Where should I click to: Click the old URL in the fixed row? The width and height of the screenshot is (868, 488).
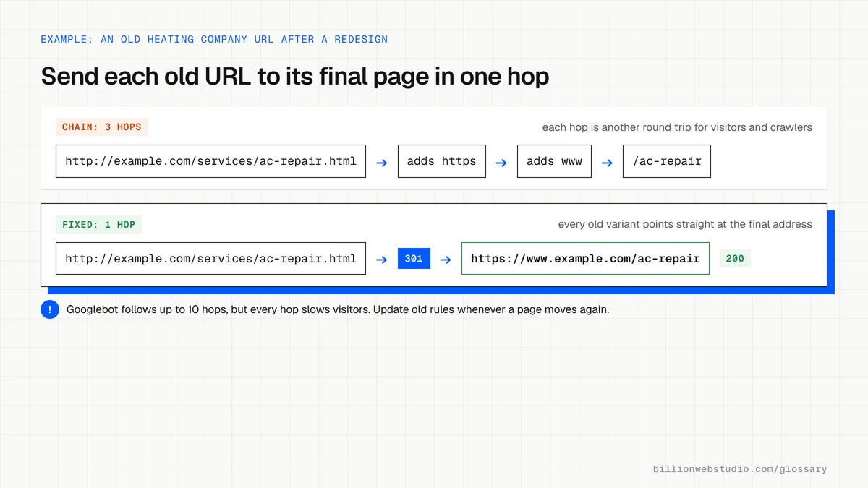210,259
